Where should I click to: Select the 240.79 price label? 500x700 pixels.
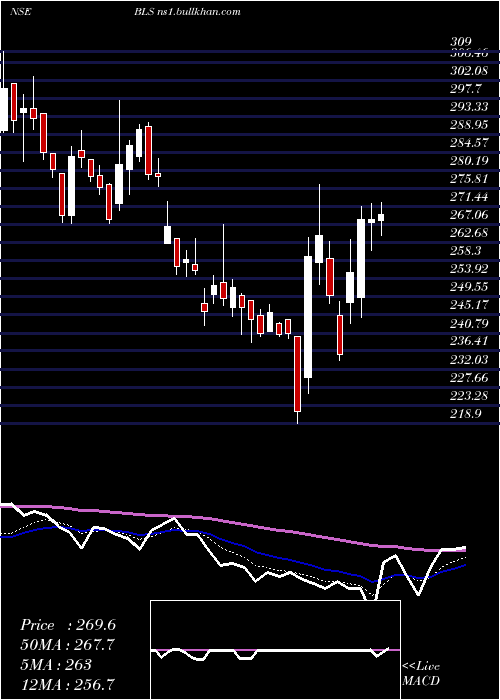pos(470,323)
